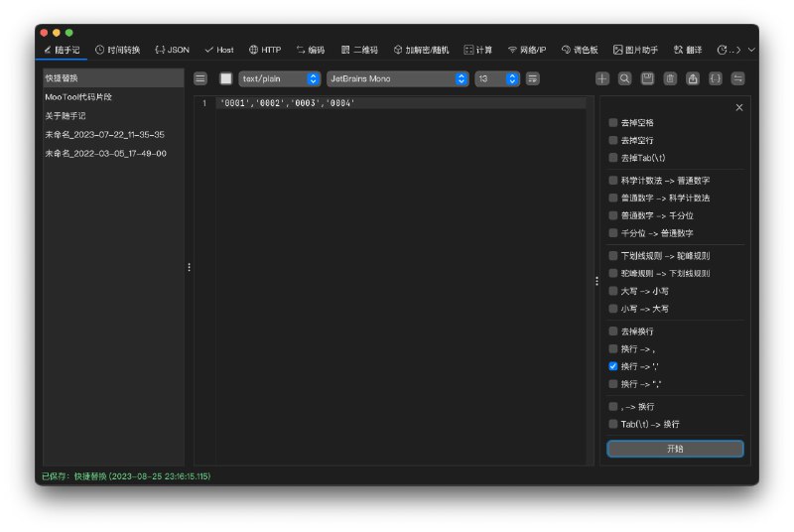794x532 pixels.
Task: Click the 开始 start button
Action: click(675, 449)
